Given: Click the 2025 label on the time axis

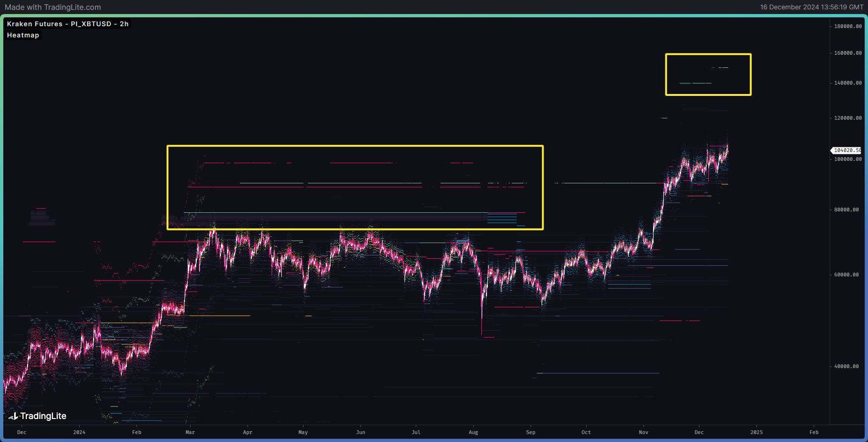Looking at the screenshot, I should pyautogui.click(x=757, y=432).
